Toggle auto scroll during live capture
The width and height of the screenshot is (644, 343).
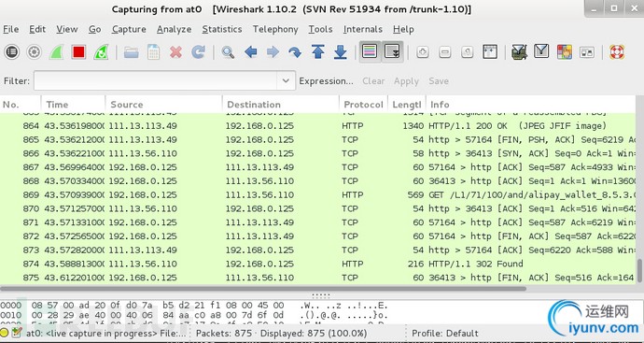tap(392, 51)
